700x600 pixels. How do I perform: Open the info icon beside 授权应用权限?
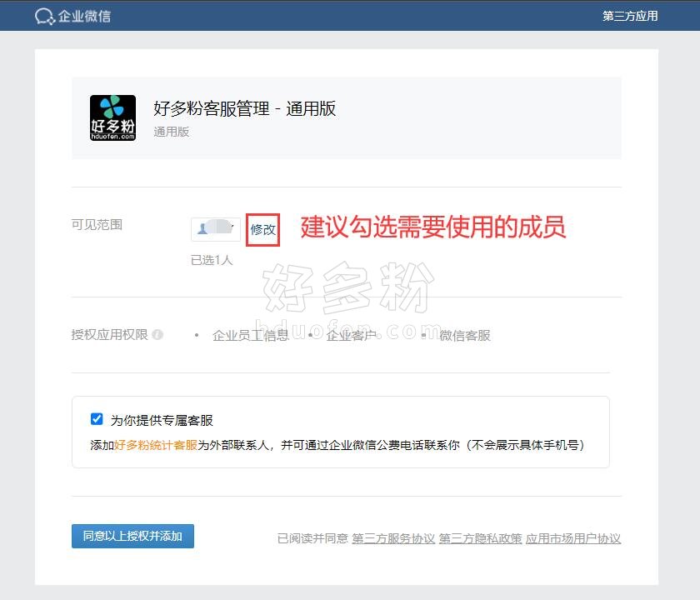157,334
